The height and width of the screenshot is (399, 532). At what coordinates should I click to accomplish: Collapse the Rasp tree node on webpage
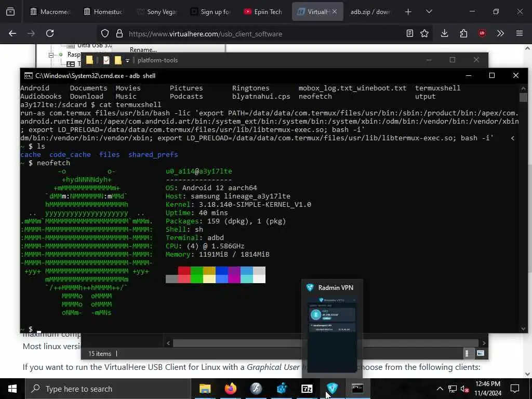pos(51,55)
